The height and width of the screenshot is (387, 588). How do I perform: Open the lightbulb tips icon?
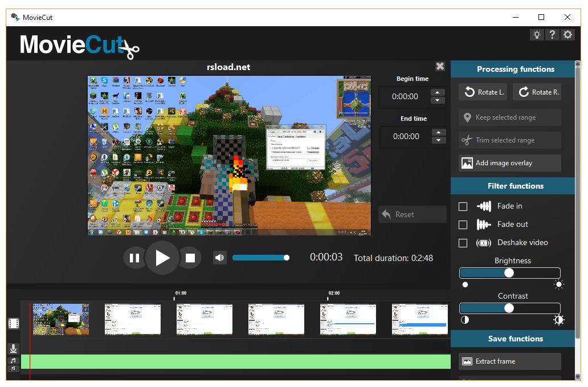pos(537,35)
